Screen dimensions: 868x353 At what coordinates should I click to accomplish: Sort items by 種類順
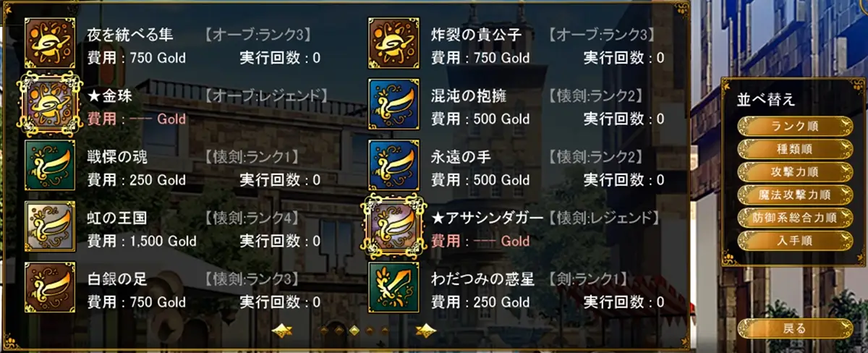[795, 149]
